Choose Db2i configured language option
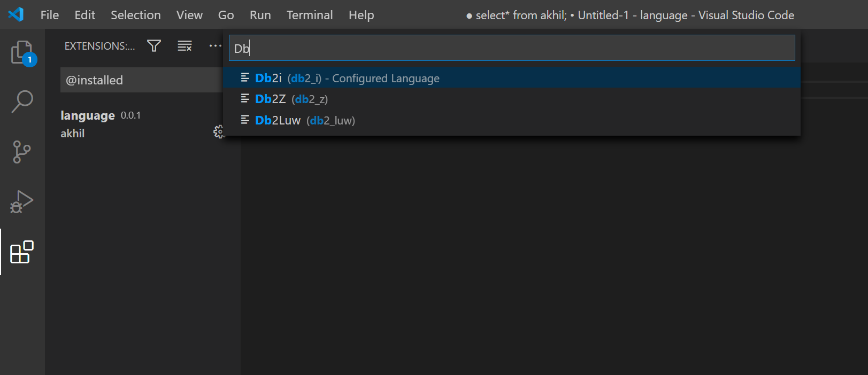This screenshot has width=868, height=375. point(512,78)
